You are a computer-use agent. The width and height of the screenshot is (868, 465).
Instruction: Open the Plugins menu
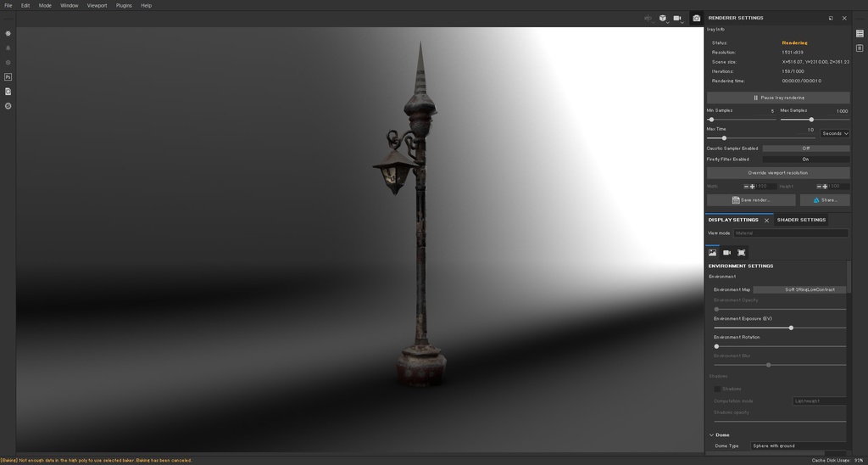(x=124, y=6)
